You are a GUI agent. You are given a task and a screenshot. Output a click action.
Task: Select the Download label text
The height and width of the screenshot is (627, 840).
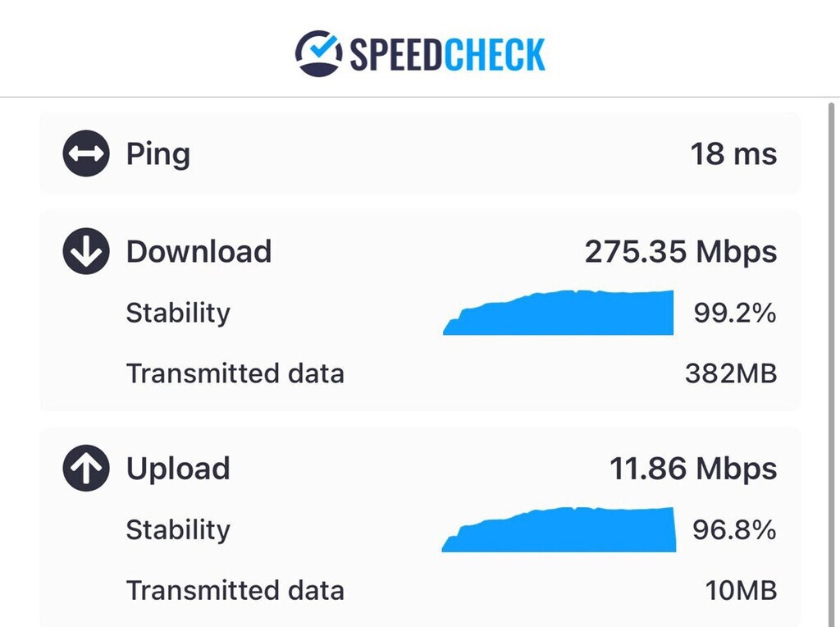click(199, 251)
